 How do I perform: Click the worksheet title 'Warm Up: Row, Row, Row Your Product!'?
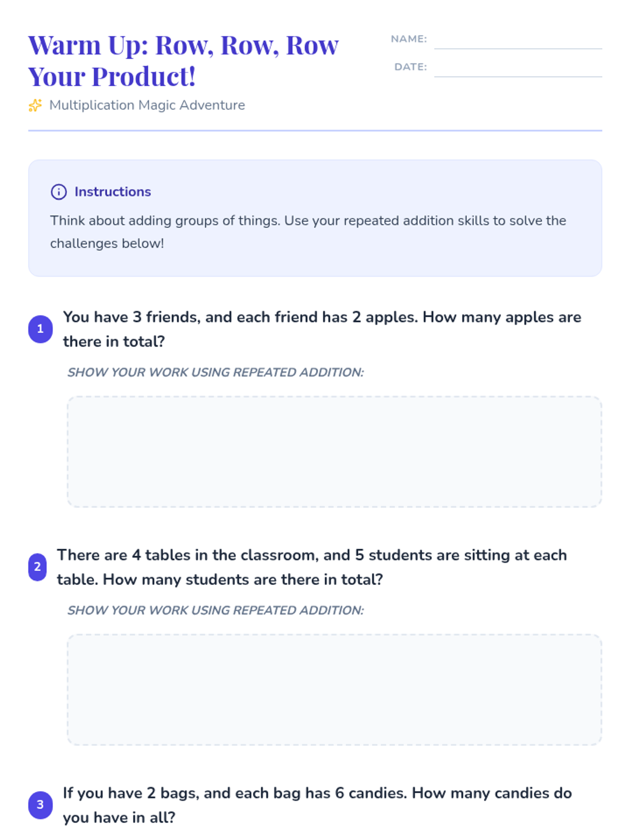coord(184,60)
